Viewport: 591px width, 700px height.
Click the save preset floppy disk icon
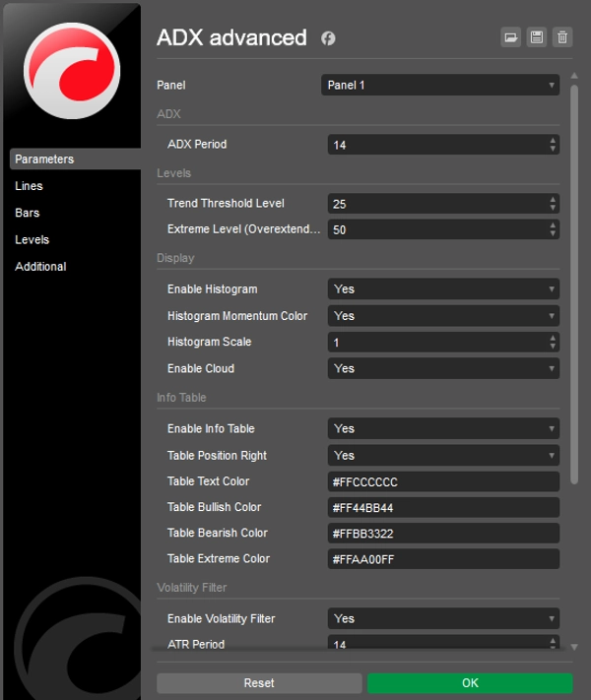click(537, 37)
